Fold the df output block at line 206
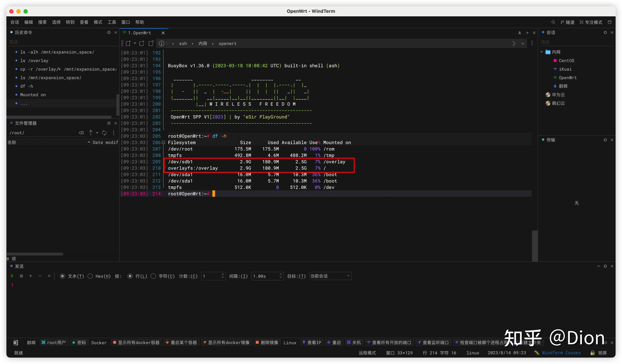 point(163,142)
